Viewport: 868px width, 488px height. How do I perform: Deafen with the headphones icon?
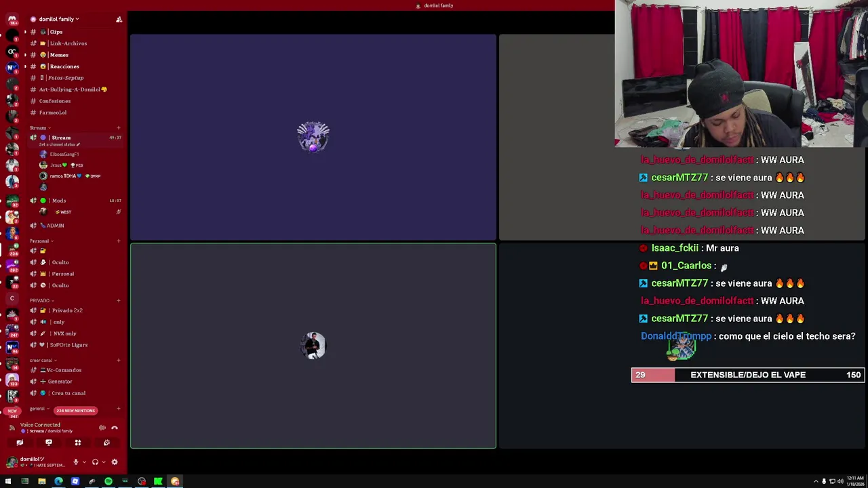pos(95,462)
